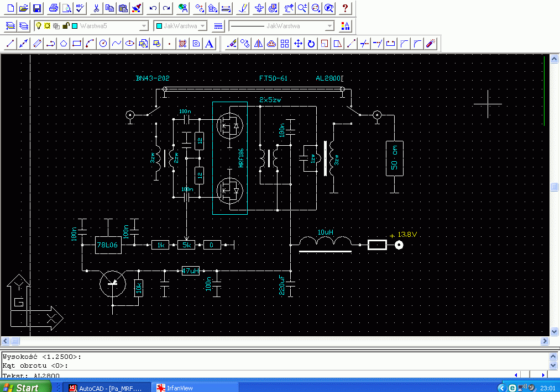Click the Explode tool icon
Screen dimensions: 560x392
(x=431, y=44)
